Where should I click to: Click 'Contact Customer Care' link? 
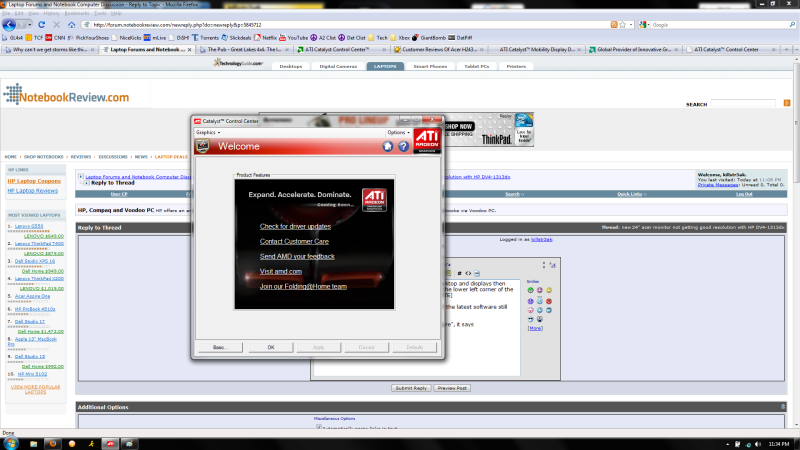click(294, 241)
